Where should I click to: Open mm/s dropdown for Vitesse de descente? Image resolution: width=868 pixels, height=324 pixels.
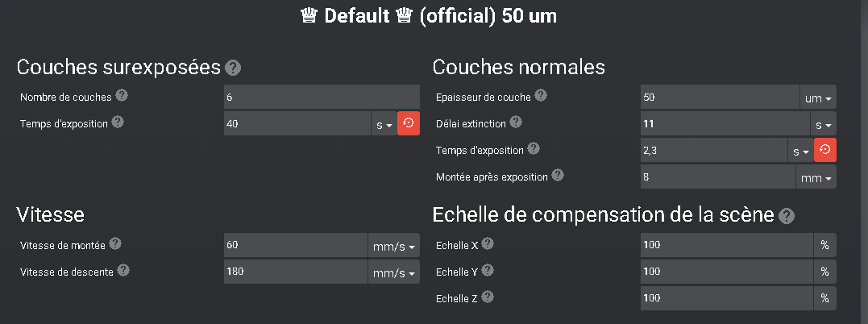coord(393,272)
